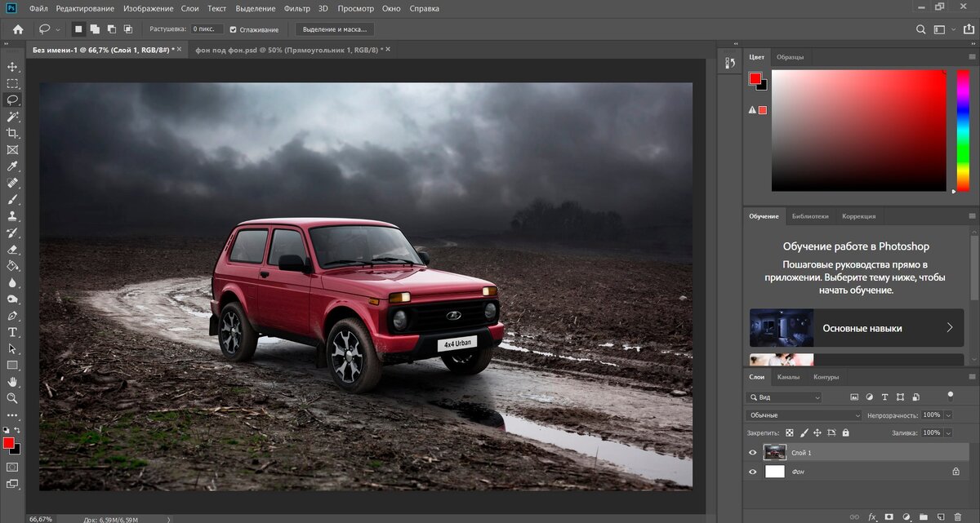Switch to the Образцы tab
The height and width of the screenshot is (523, 980).
pos(790,56)
